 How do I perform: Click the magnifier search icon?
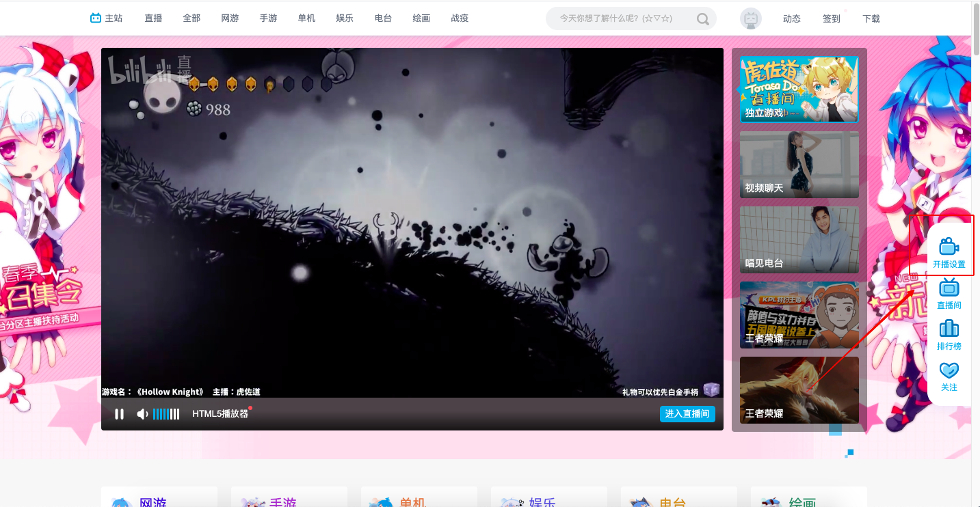(x=703, y=19)
